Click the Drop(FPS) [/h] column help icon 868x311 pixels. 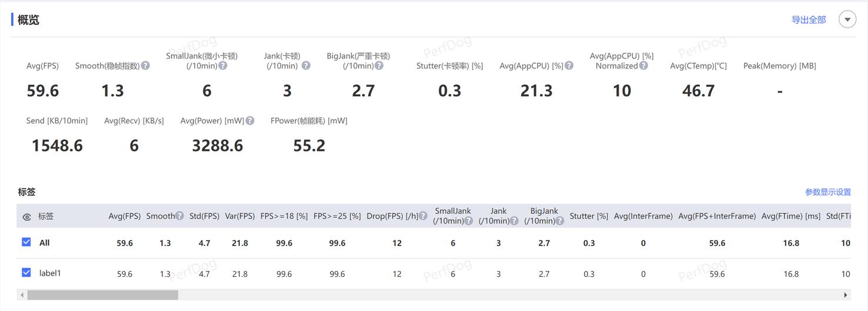coord(423,216)
